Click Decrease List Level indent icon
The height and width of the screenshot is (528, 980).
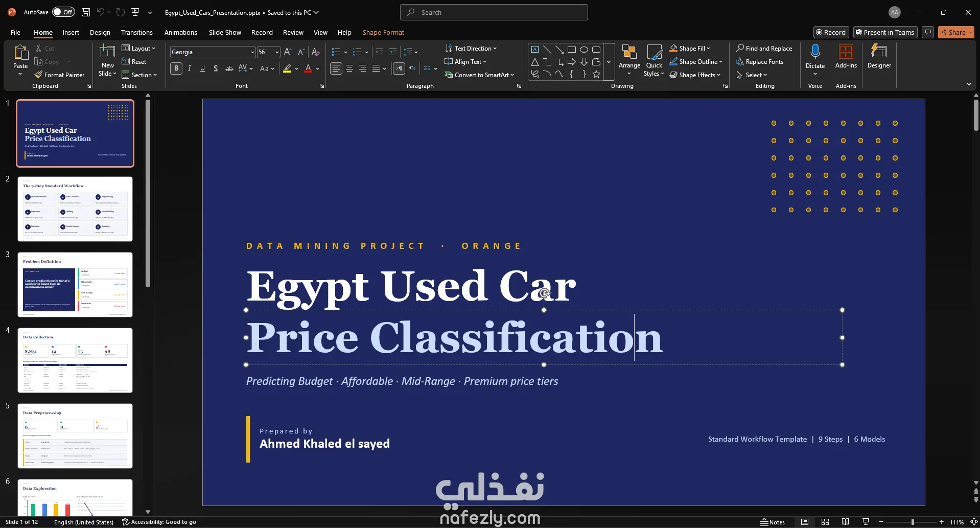pos(379,52)
